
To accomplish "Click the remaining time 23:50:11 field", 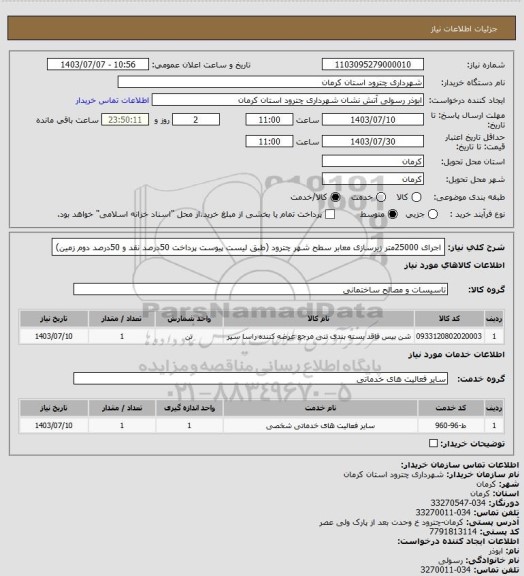I will pyautogui.click(x=125, y=120).
